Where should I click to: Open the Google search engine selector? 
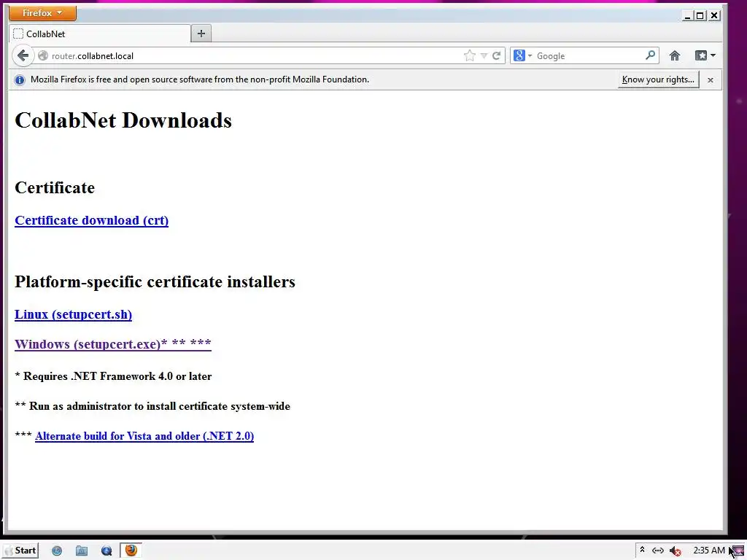522,55
